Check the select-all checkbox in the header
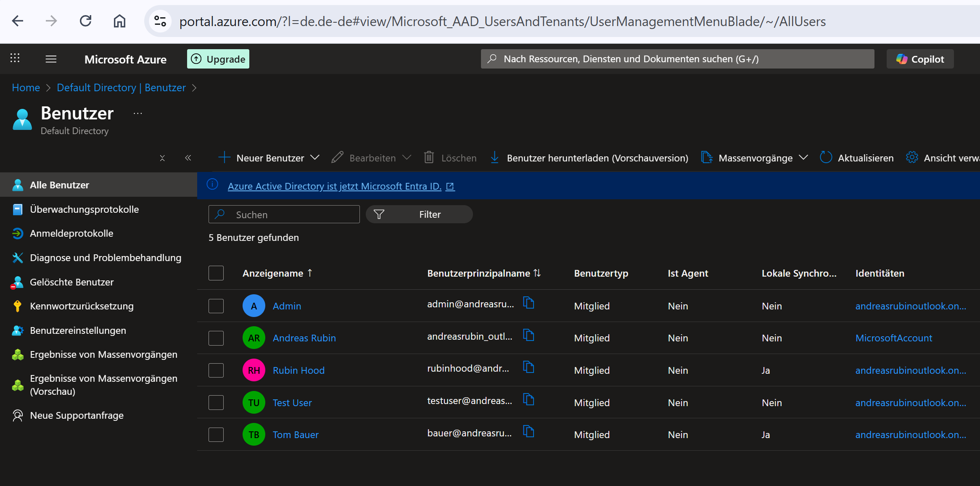This screenshot has width=980, height=486. pyautogui.click(x=216, y=273)
